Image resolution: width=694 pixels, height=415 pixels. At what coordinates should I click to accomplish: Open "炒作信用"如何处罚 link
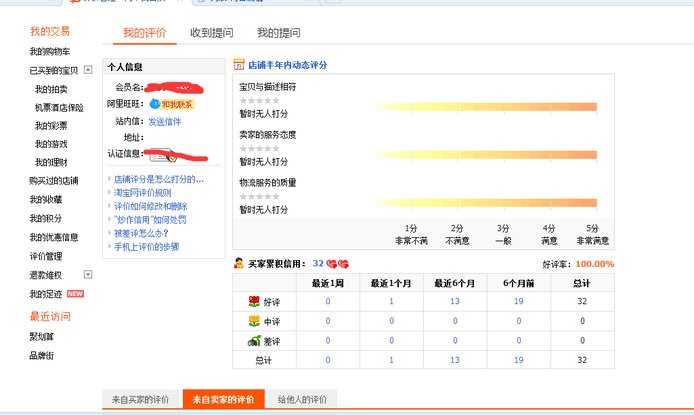click(150, 220)
